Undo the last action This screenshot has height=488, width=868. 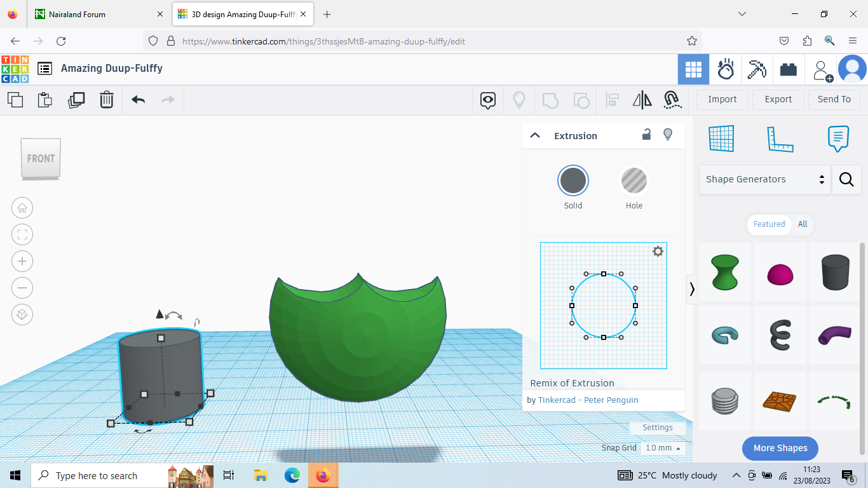click(x=138, y=100)
